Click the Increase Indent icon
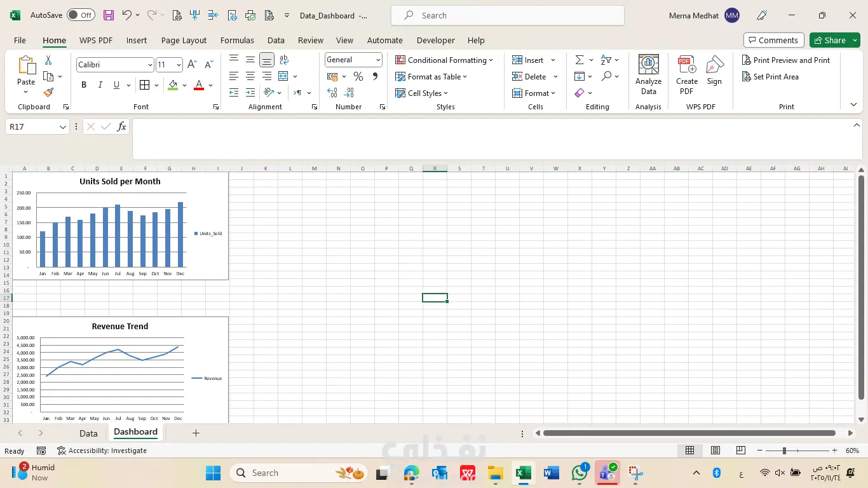The width and height of the screenshot is (868, 488). (x=250, y=93)
